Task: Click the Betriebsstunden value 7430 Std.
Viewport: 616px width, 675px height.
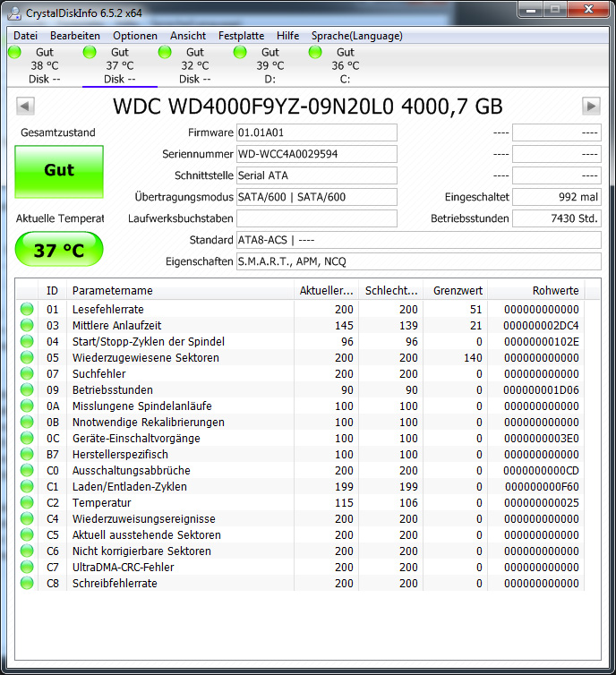Action: (x=557, y=218)
